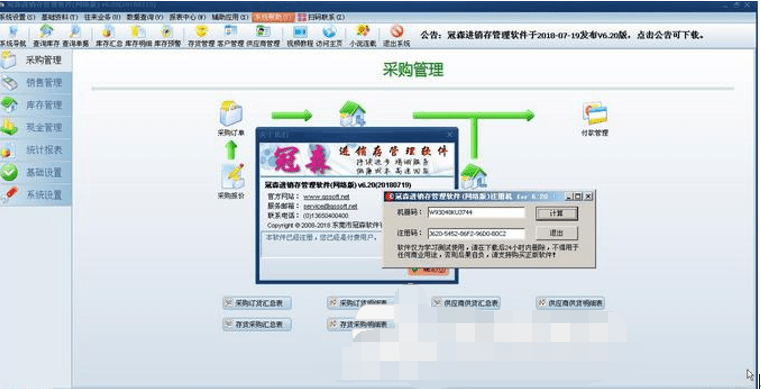
Task: Open the www.gssoft.net website link
Action: 327,197
